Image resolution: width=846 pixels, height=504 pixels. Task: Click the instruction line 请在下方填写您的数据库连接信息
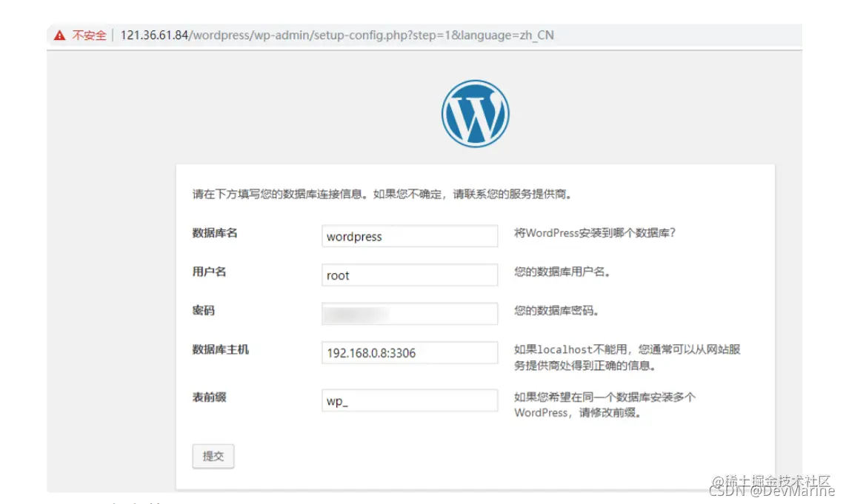(382, 194)
